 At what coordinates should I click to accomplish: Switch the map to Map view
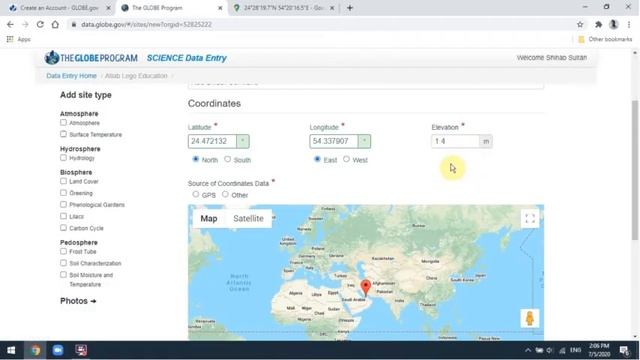209,218
